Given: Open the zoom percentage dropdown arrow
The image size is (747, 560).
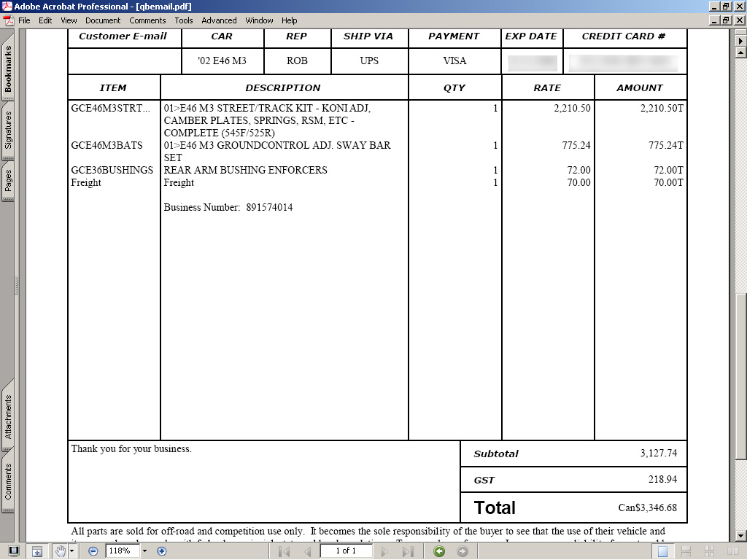Looking at the screenshot, I should 144,551.
